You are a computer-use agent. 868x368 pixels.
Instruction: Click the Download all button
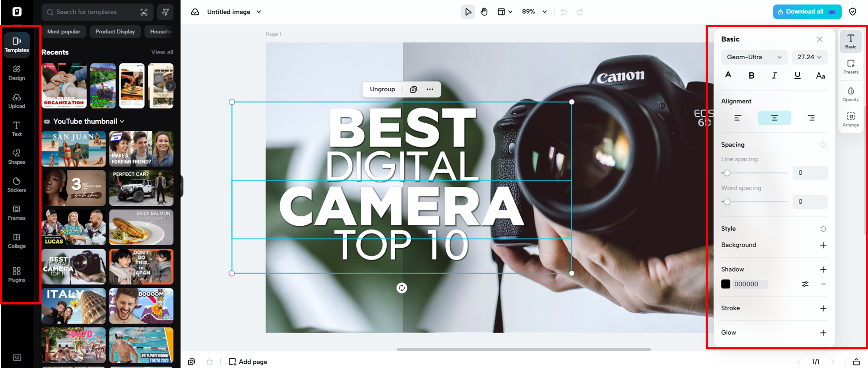click(807, 12)
